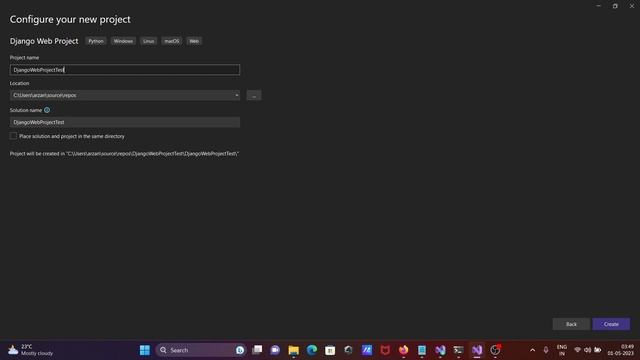Viewport: 640px width, 360px height.
Task: Open the Windows Start menu
Action: point(144,350)
